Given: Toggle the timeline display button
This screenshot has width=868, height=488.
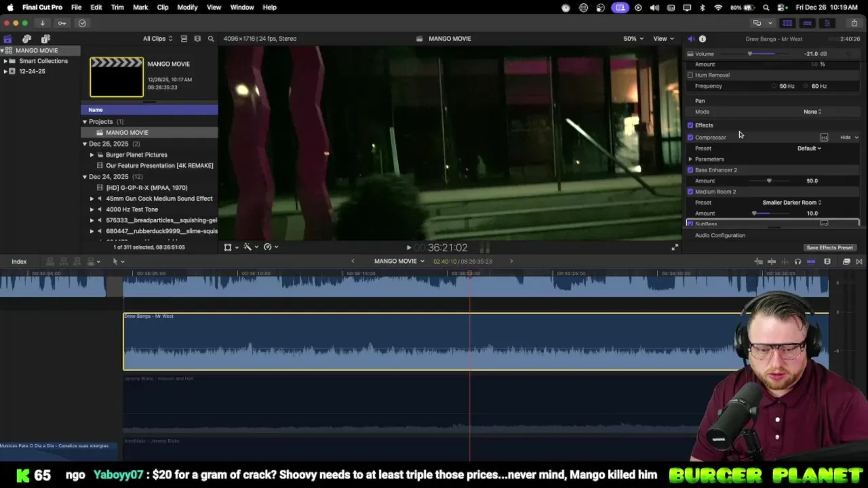Looking at the screenshot, I should click(807, 23).
